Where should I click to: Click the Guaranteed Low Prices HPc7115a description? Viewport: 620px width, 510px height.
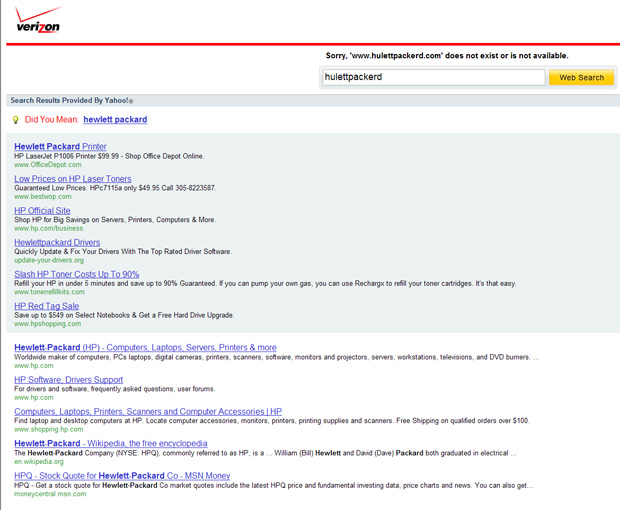(x=115, y=188)
